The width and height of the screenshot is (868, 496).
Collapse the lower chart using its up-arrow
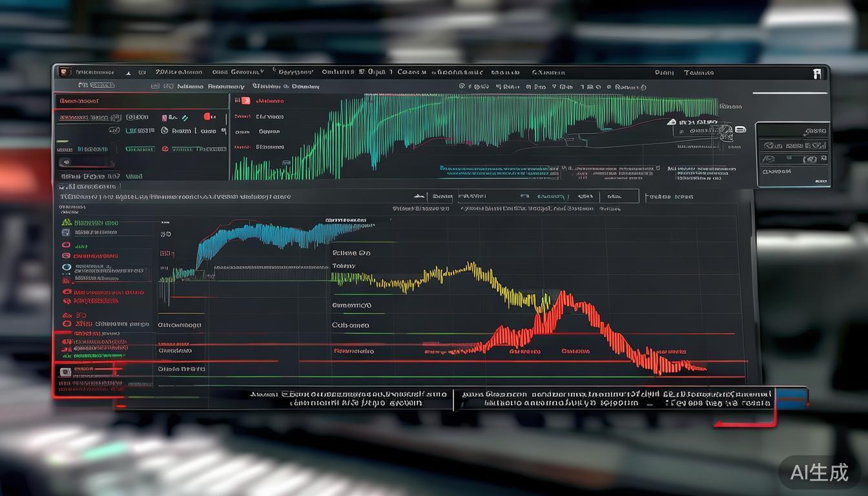(418, 196)
